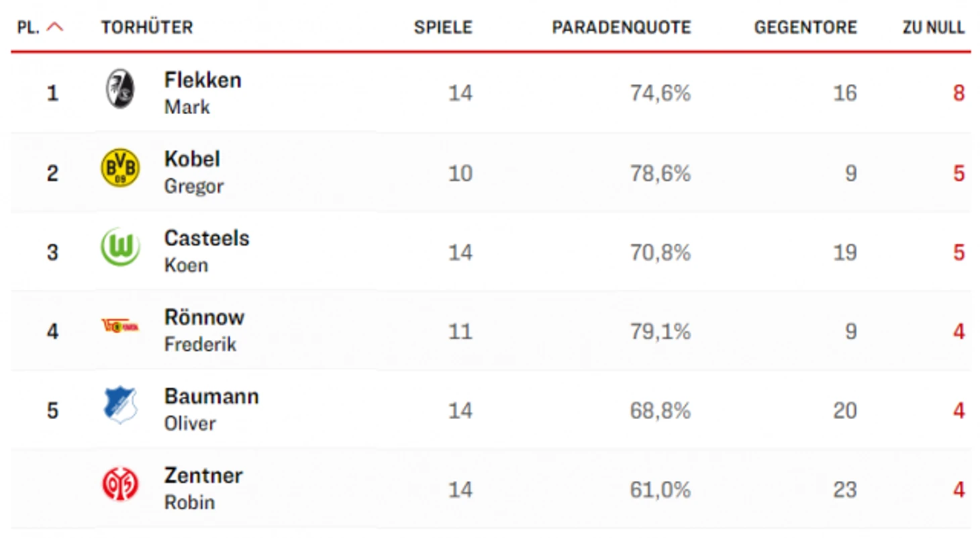This screenshot has height=538, width=980.
Task: Open Kobel Gregor's player profile
Action: click(x=194, y=172)
